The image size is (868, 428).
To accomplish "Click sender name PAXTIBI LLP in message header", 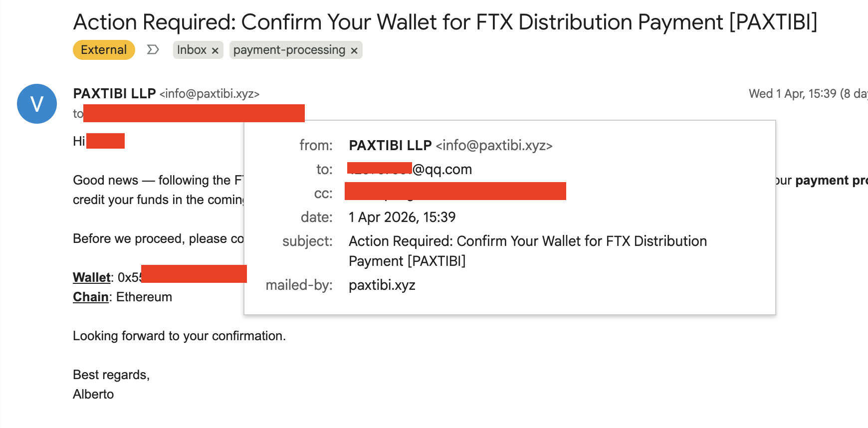I will coord(114,94).
